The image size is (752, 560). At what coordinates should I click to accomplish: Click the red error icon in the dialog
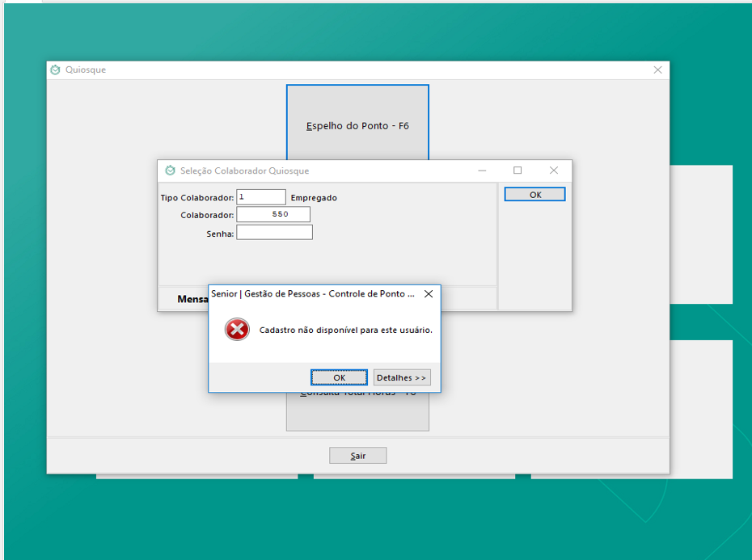(x=237, y=329)
